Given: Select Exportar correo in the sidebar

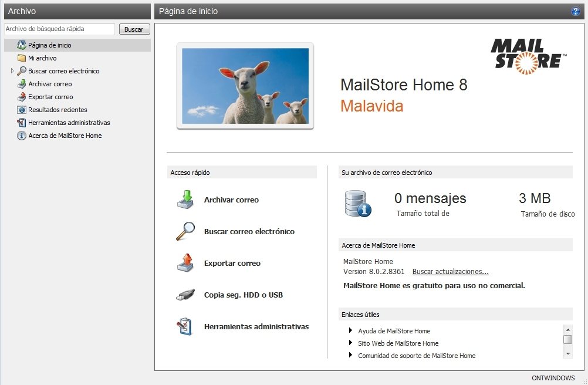Looking at the screenshot, I should click(x=50, y=97).
